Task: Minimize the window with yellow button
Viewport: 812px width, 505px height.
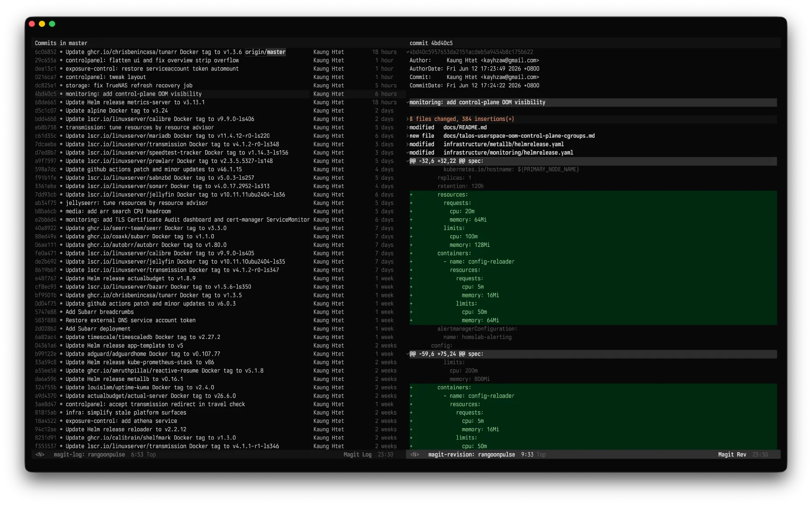Action: pos(42,24)
